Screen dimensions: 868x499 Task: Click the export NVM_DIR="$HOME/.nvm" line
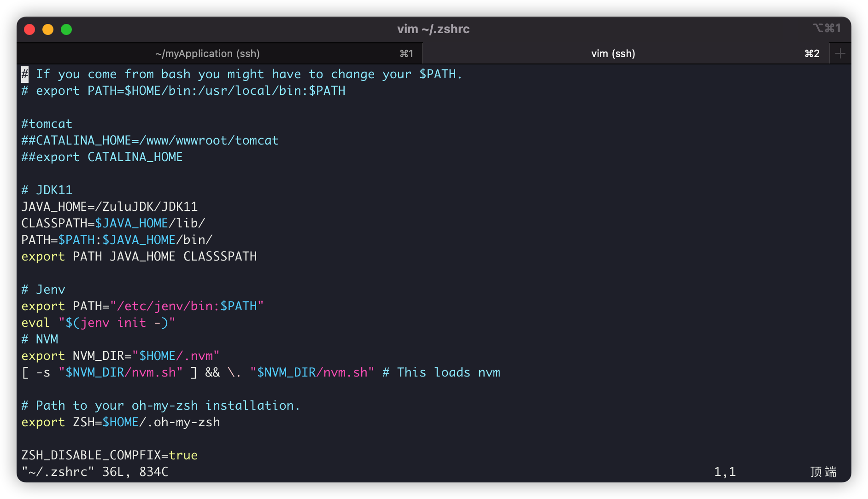(x=121, y=356)
